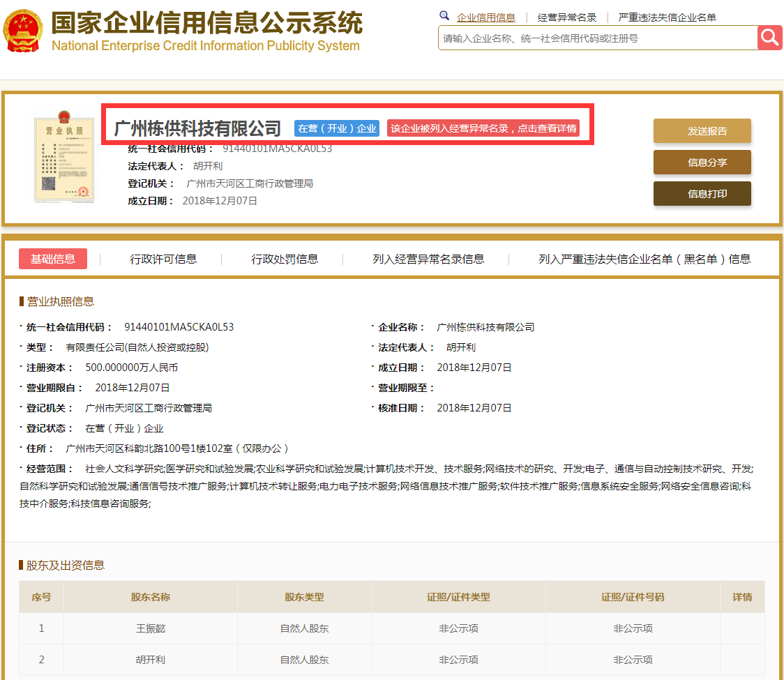Image resolution: width=784 pixels, height=680 pixels.
Task: Open the 行政许可信息 tab
Action: 163,259
